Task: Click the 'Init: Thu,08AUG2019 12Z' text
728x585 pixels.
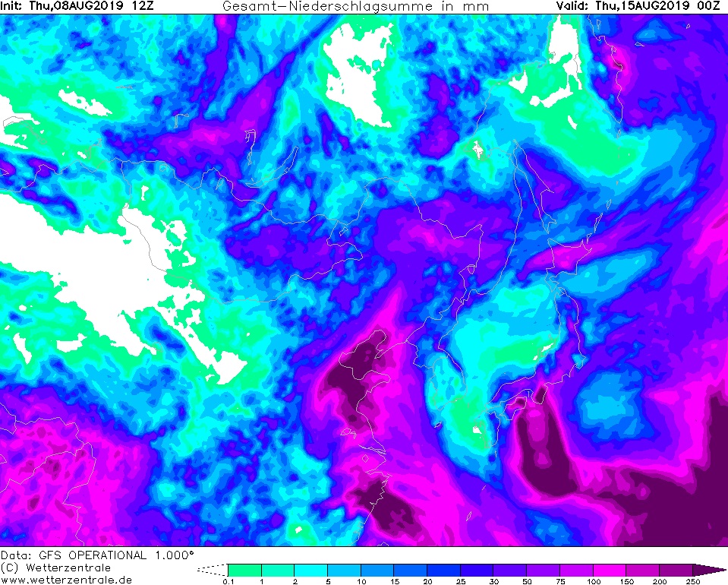Action: (77, 6)
